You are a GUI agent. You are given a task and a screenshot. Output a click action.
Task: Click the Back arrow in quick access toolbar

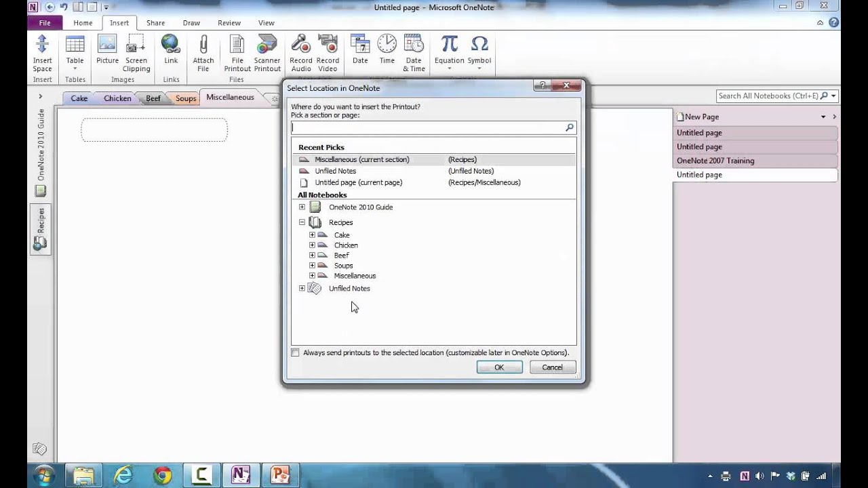tap(50, 7)
